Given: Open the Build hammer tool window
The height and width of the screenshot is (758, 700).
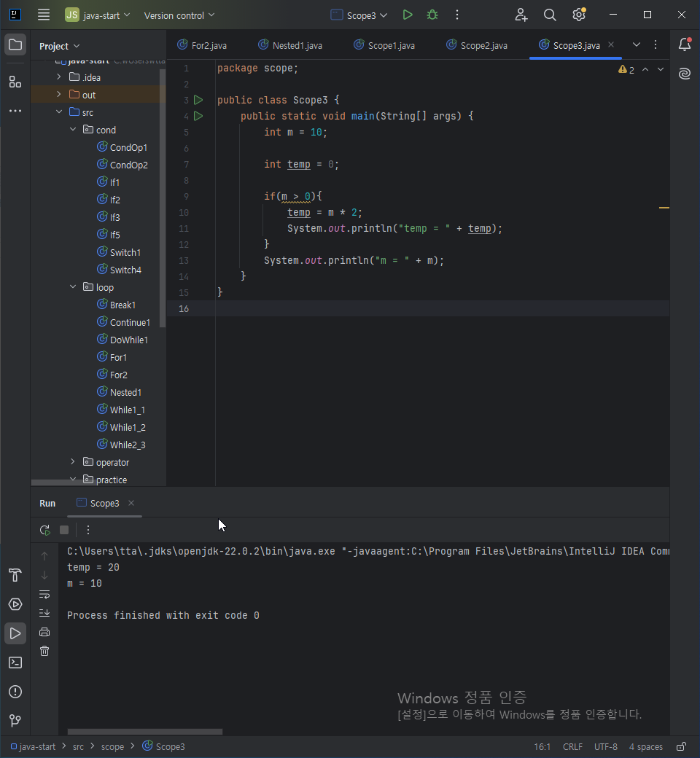Looking at the screenshot, I should pos(15,575).
